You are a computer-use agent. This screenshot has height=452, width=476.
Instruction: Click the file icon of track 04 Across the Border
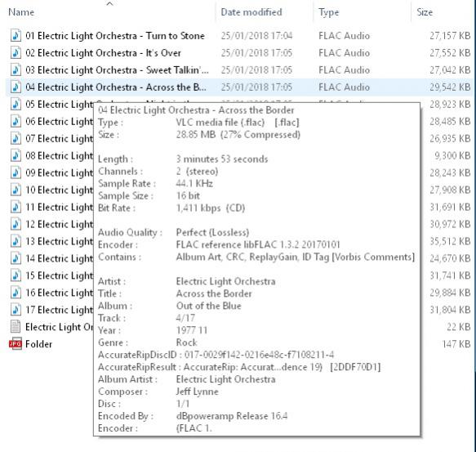16,87
